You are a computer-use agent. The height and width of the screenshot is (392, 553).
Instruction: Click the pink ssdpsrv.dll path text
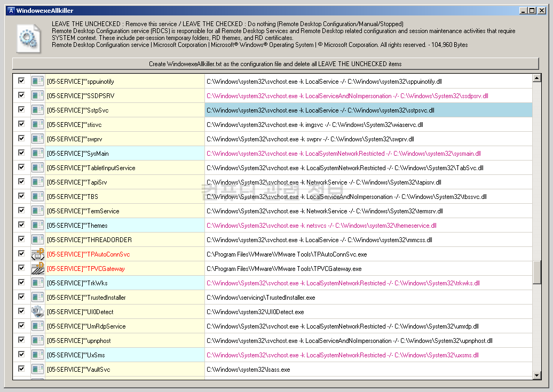click(347, 96)
